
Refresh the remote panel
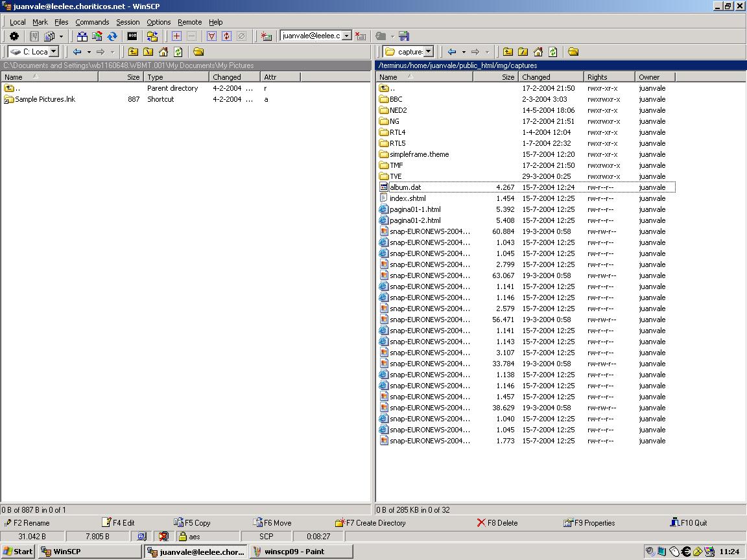(x=553, y=52)
